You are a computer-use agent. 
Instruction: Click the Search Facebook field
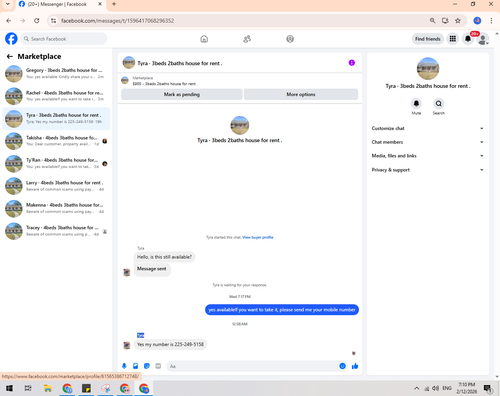tap(64, 39)
